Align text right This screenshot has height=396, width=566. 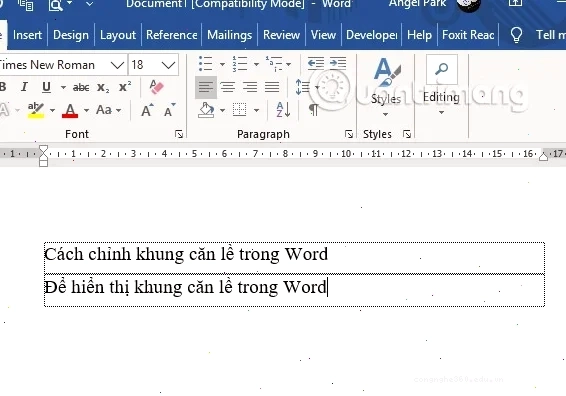tap(250, 87)
